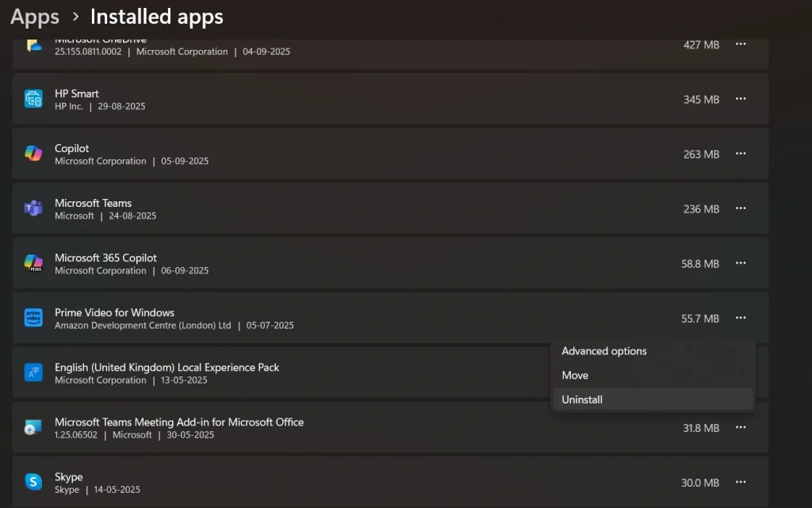This screenshot has height=508, width=812.
Task: Choose Uninstall from the context menu
Action: (x=653, y=400)
